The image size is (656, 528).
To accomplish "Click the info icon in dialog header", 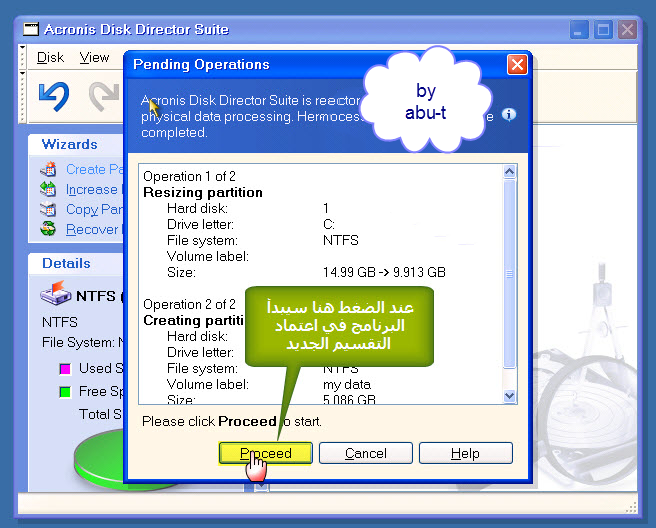I will (x=509, y=114).
